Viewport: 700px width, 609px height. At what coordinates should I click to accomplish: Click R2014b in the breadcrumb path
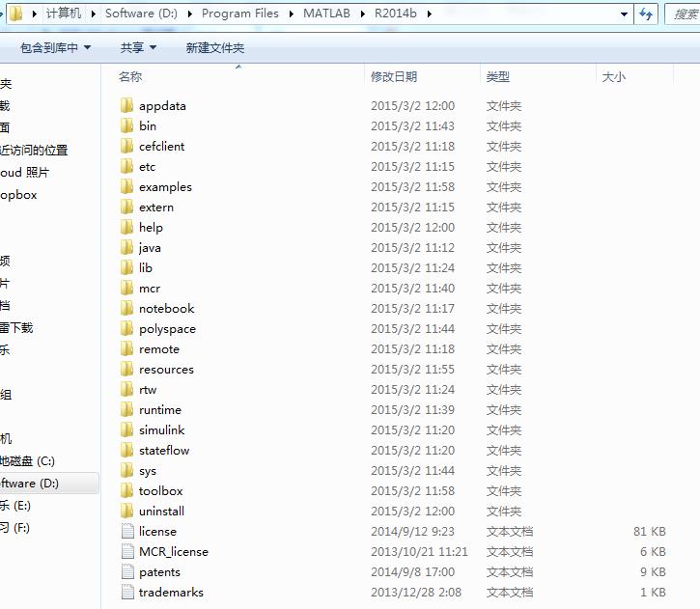396,14
